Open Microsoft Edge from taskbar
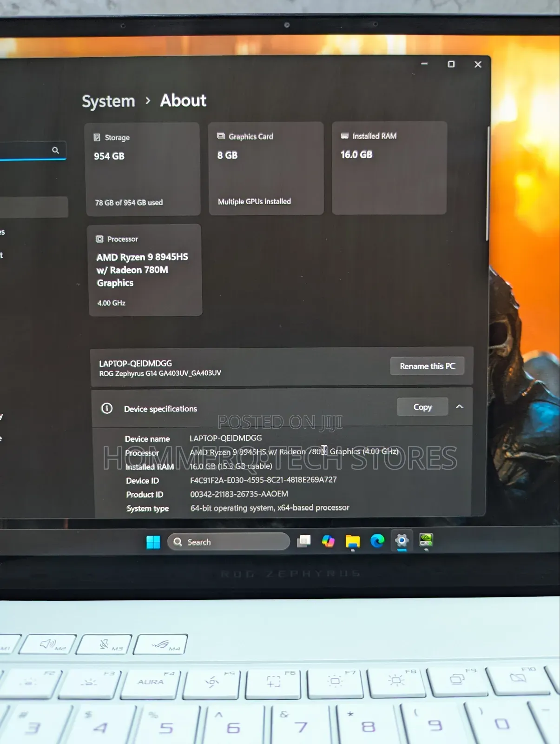The width and height of the screenshot is (560, 744). 377,541
